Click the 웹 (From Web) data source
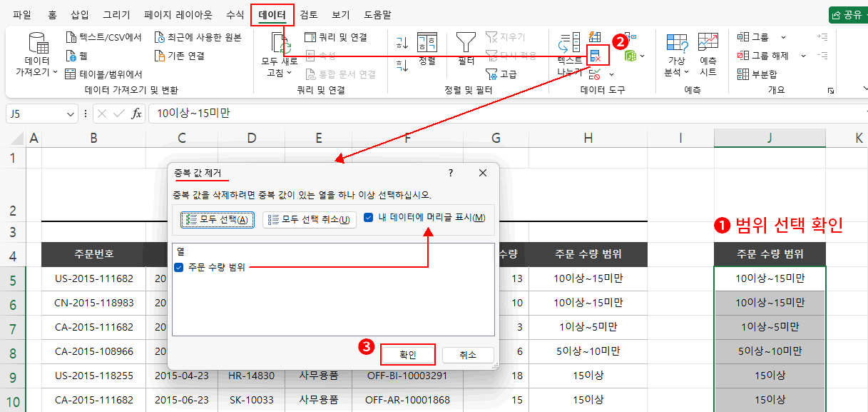The height and width of the screenshot is (412, 868). (x=76, y=56)
